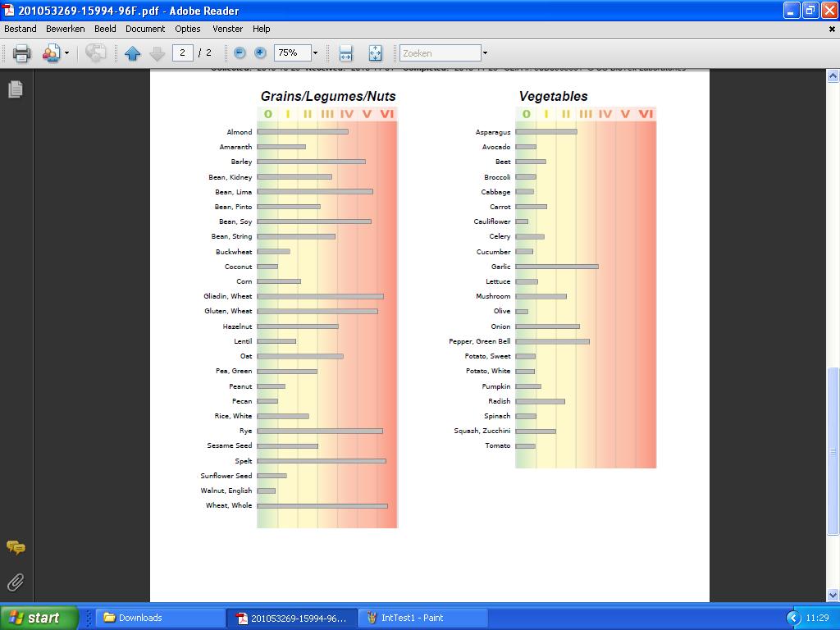840x630 pixels.
Task: Click the Vegetables heading
Action: pos(553,97)
